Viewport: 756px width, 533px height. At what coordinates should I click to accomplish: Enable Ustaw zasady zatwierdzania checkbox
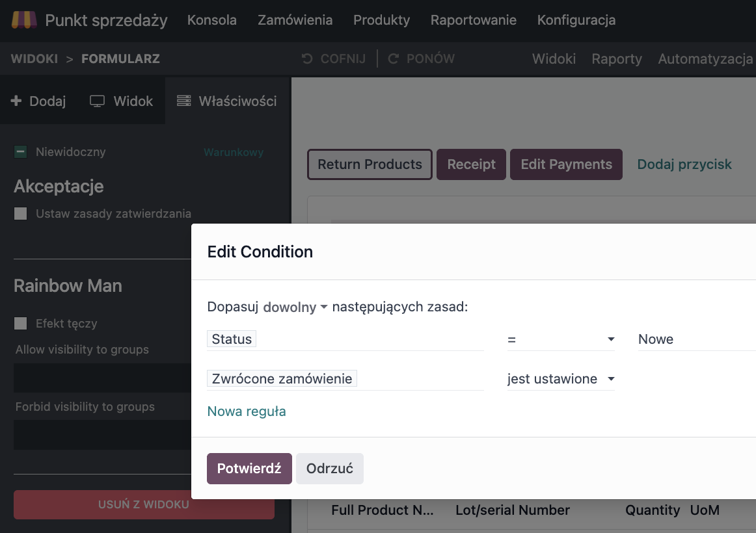21,213
